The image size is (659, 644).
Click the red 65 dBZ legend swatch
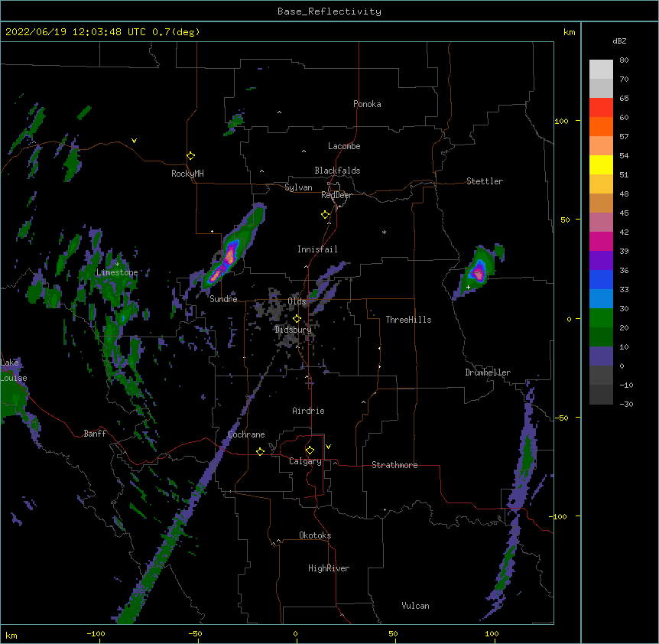point(601,107)
